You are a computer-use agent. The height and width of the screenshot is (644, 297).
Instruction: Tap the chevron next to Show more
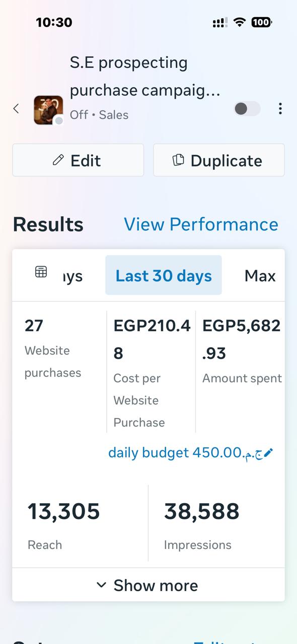point(101,585)
